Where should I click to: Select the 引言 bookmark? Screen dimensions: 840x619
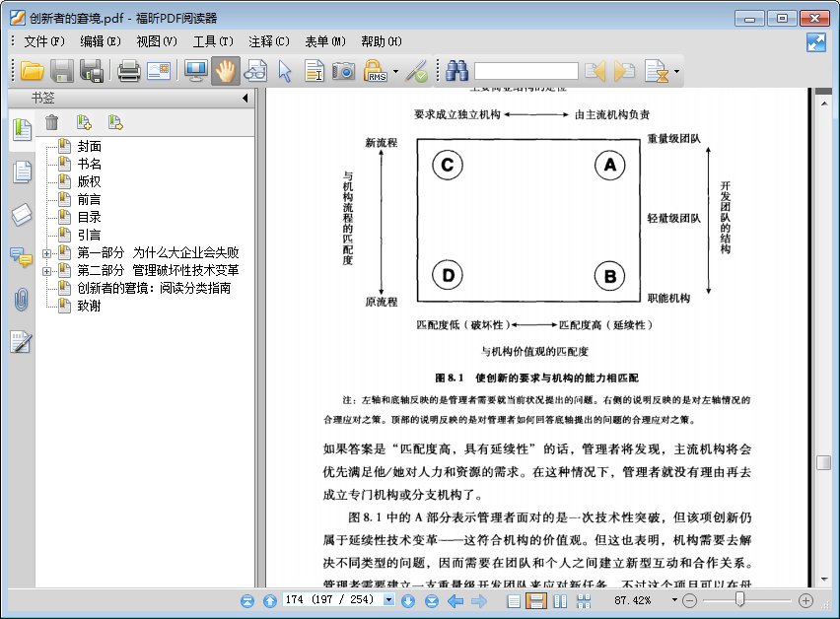[89, 235]
